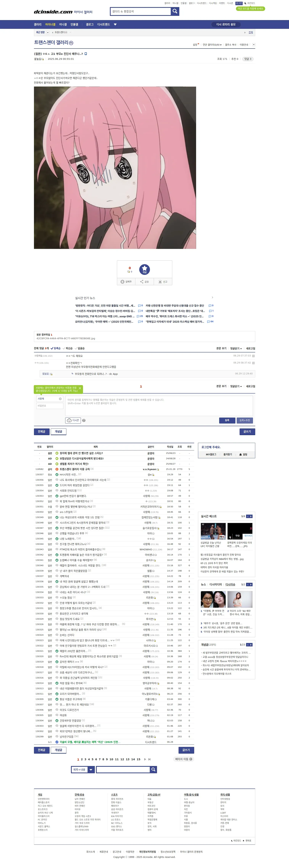Toggle 댓글닫기 below the comment list
The height and width of the screenshot is (868, 289).
tap(236, 386)
